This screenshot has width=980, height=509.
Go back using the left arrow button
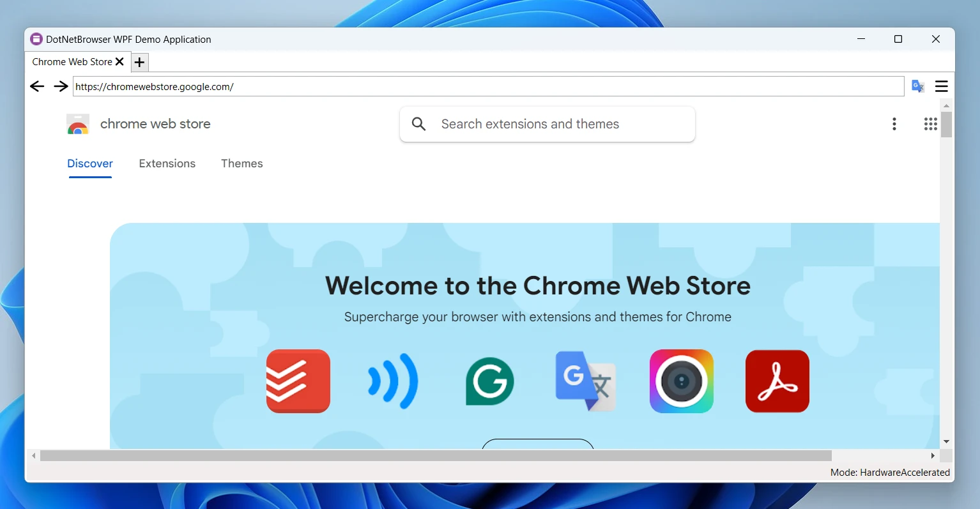(37, 86)
